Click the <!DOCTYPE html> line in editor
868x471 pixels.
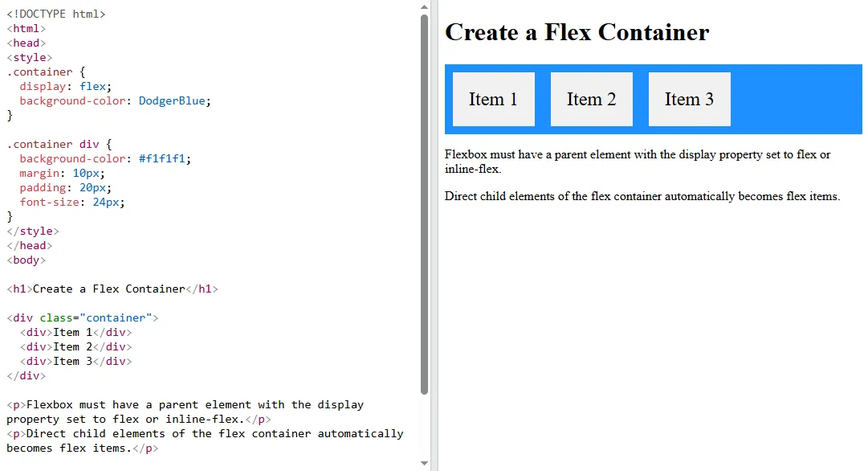(56, 14)
